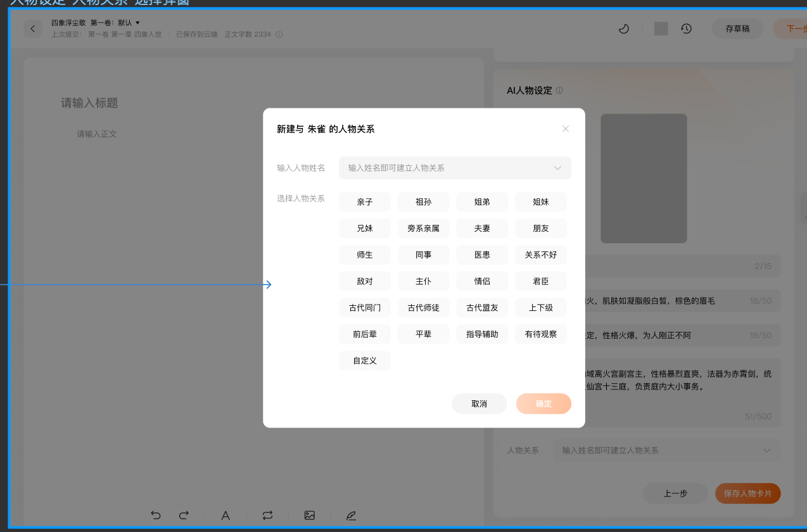Pick the 古代师徒 relationship option

click(x=423, y=308)
